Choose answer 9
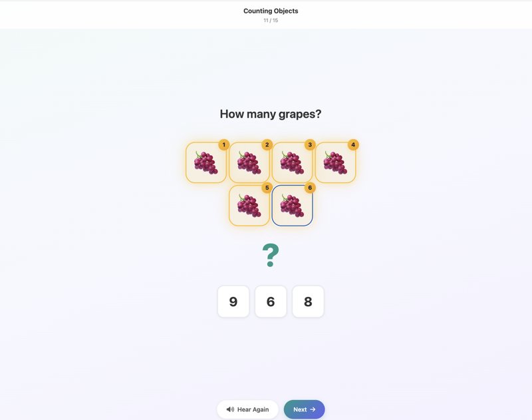Image resolution: width=532 pixels, height=420 pixels. pos(233,302)
